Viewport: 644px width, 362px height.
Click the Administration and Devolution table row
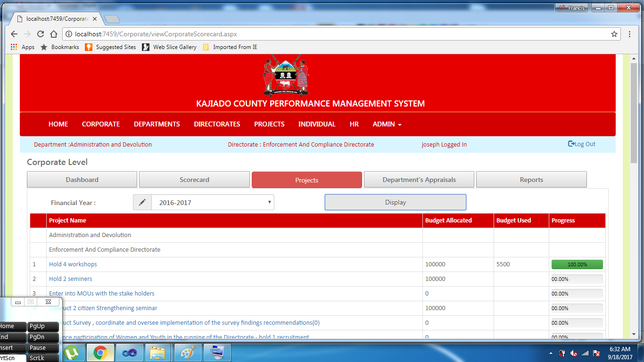coord(318,235)
